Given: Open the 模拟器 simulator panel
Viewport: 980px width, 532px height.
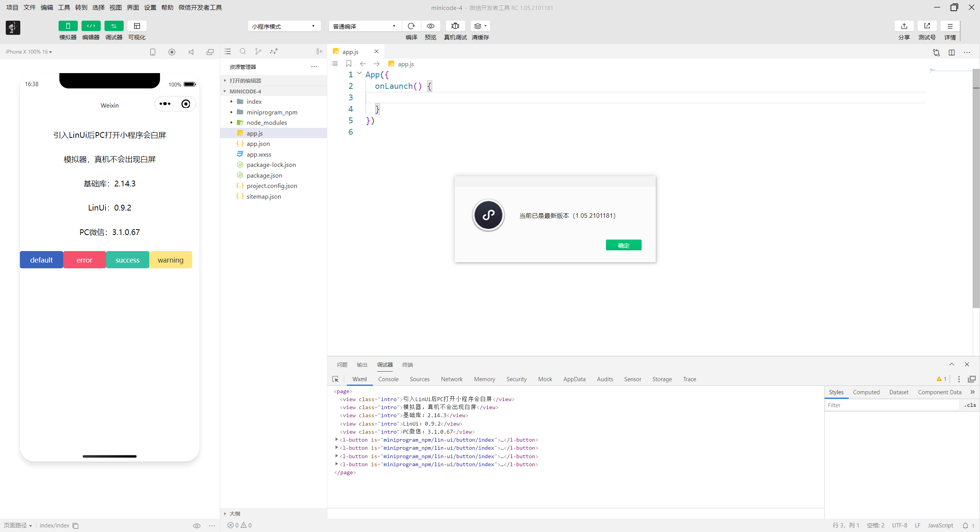Looking at the screenshot, I should 67,26.
